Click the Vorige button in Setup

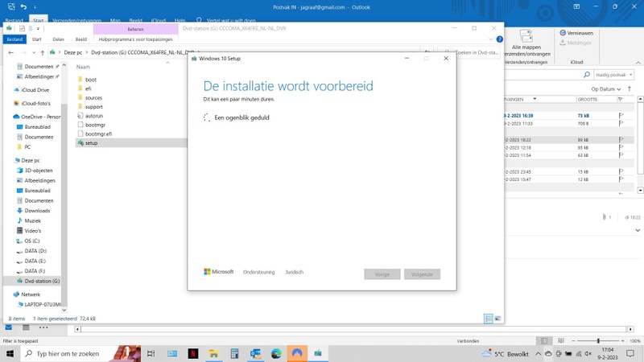pos(382,274)
